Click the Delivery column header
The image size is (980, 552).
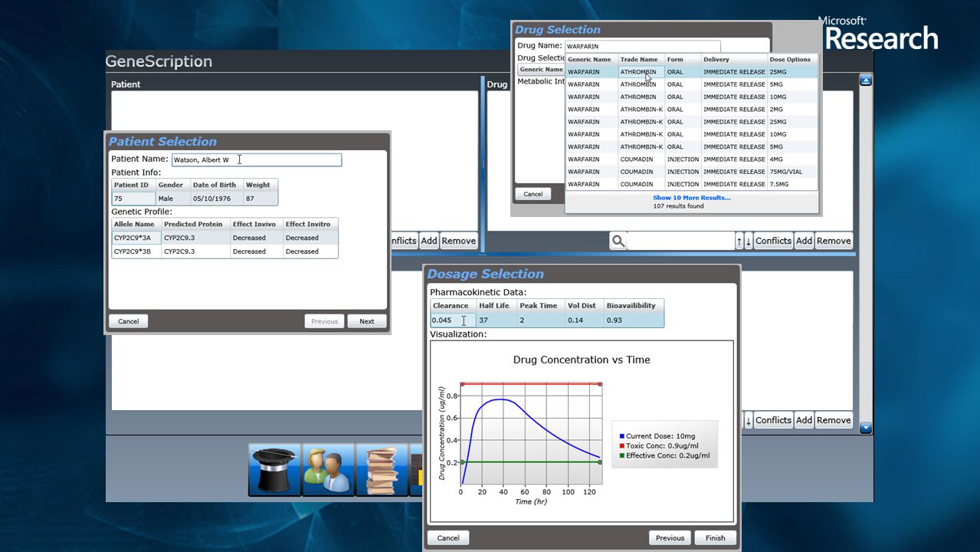click(734, 59)
